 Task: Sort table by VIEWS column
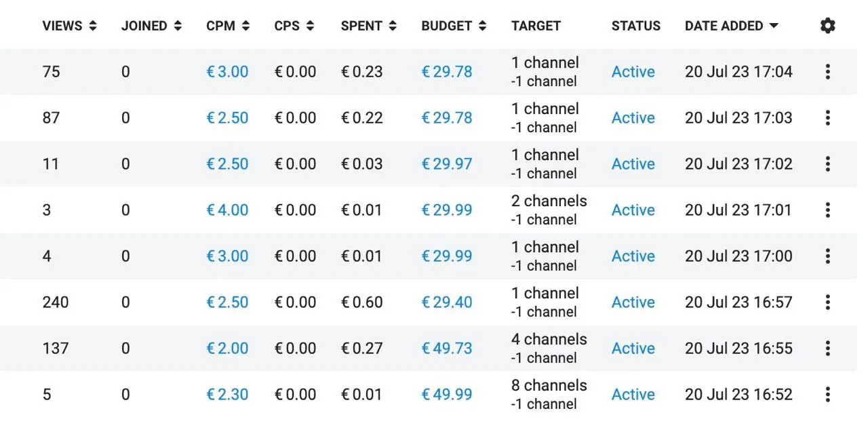click(x=69, y=26)
